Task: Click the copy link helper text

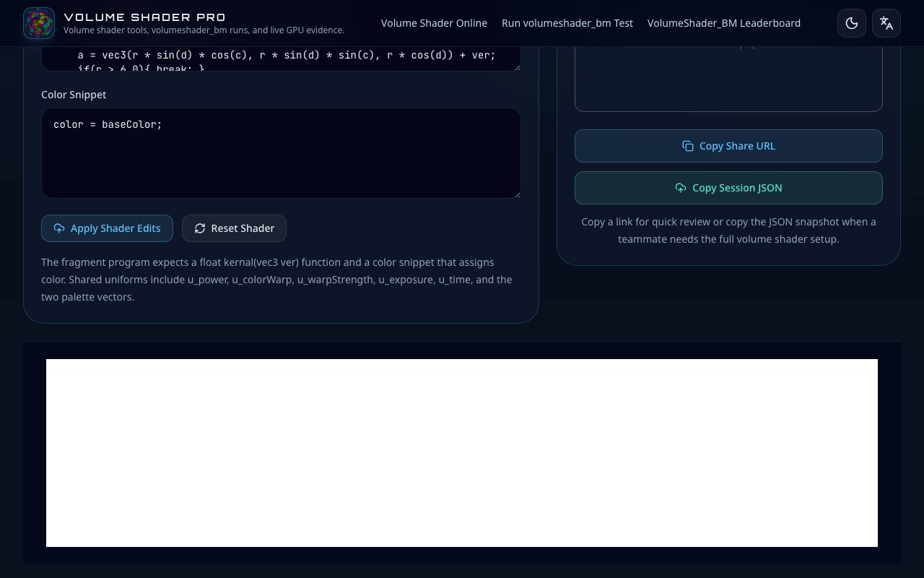Action: click(x=728, y=230)
